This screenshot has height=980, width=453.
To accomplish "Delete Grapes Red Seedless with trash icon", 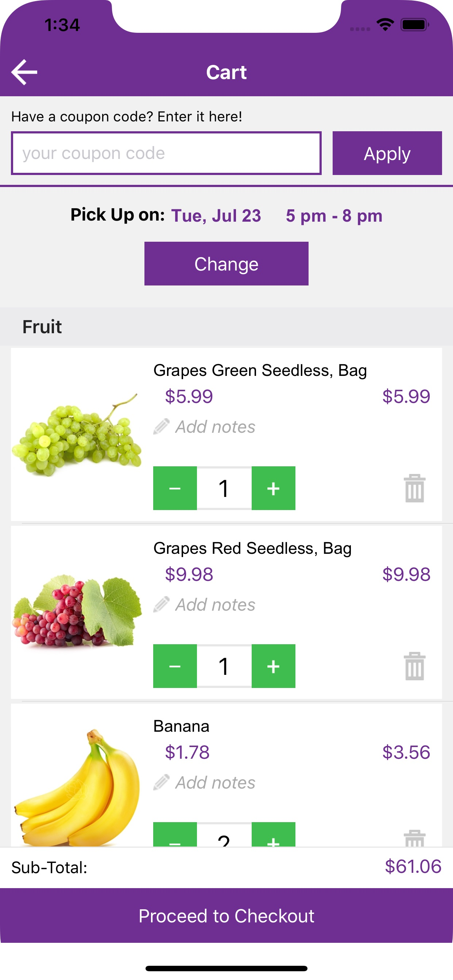I will (415, 666).
